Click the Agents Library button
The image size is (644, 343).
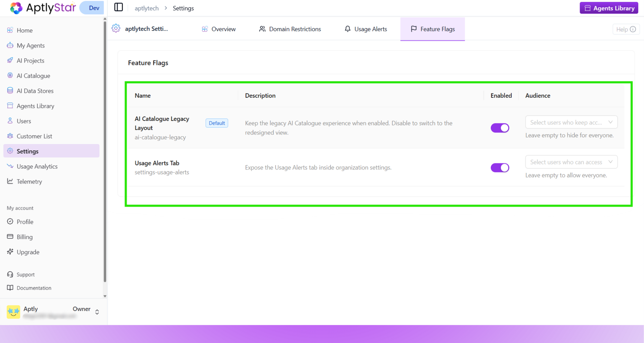point(609,8)
